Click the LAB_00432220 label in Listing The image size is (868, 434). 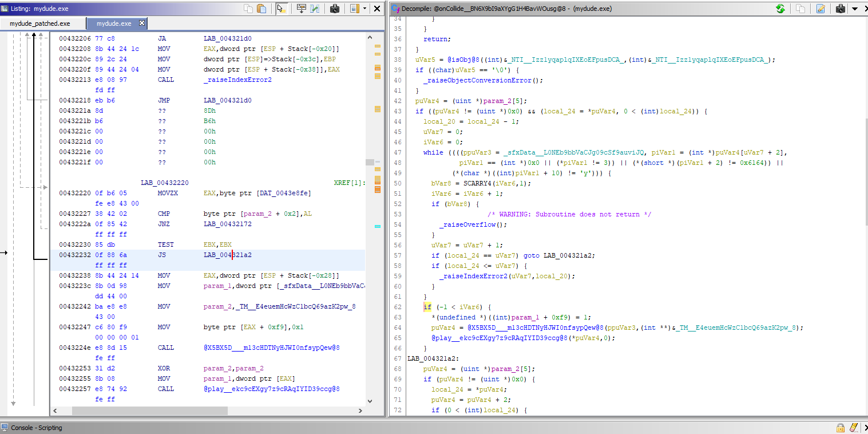coord(165,183)
